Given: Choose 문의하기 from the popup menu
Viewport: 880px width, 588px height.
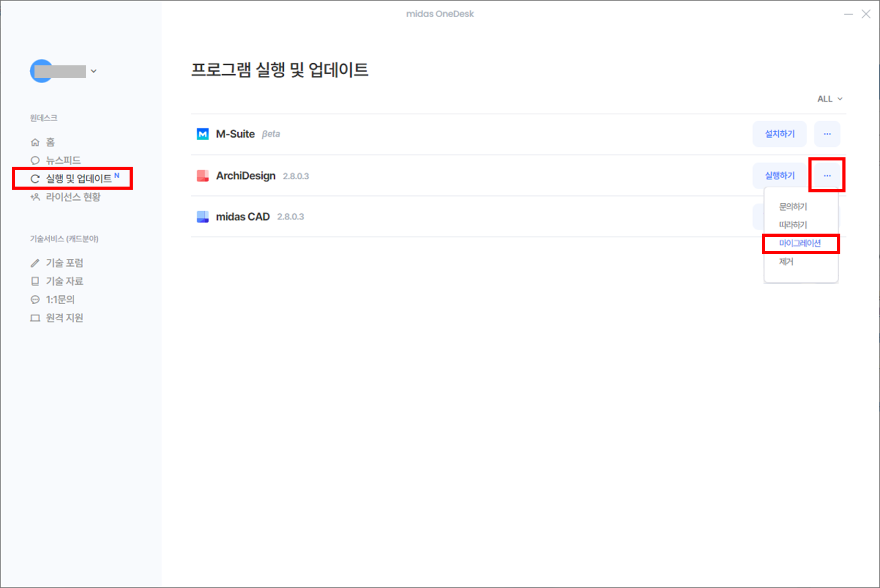Looking at the screenshot, I should tap(793, 207).
